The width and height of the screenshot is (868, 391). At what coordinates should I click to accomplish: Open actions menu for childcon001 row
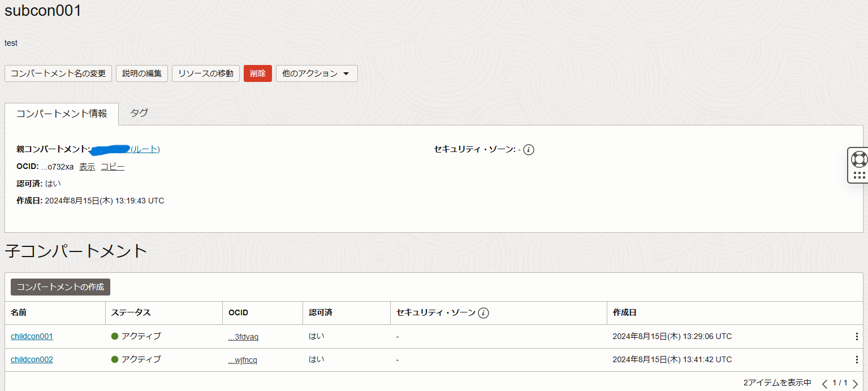click(857, 337)
